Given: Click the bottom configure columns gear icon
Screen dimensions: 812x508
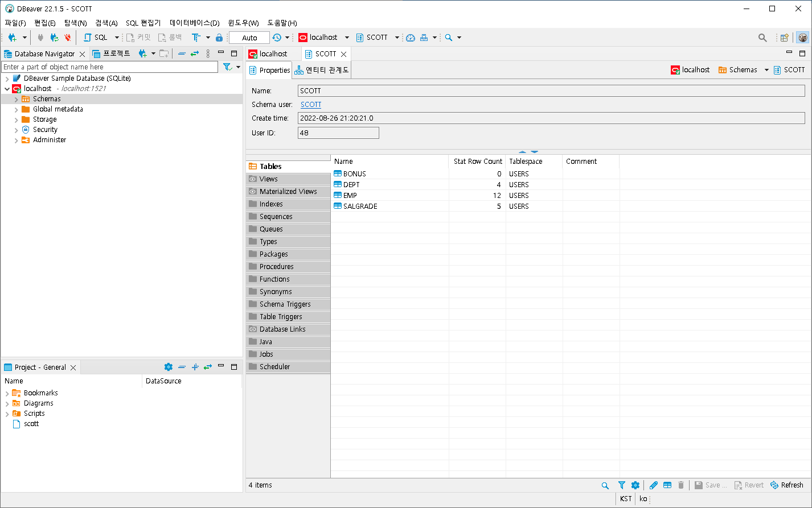Looking at the screenshot, I should click(x=635, y=485).
